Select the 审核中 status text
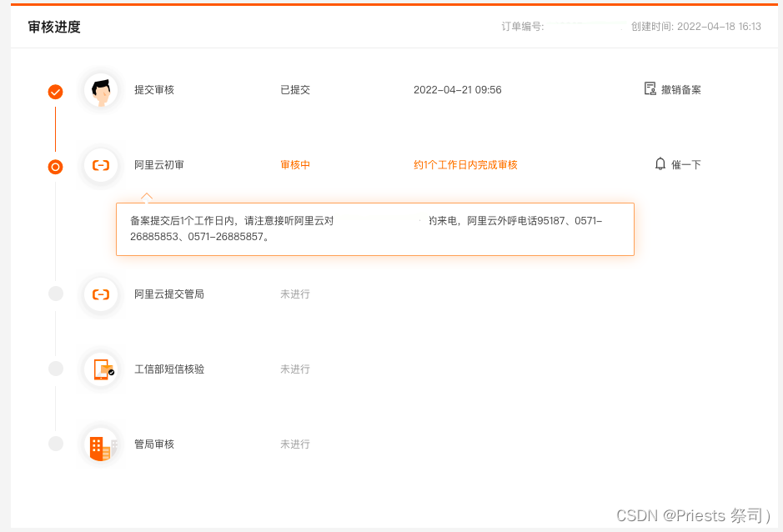The height and width of the screenshot is (532, 783). click(x=295, y=165)
